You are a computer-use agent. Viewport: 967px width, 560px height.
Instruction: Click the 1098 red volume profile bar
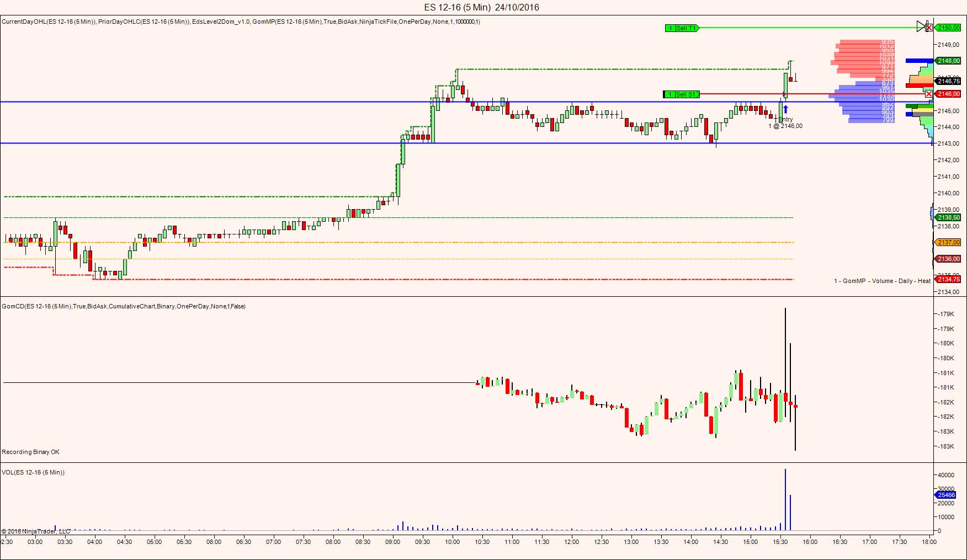[862, 62]
